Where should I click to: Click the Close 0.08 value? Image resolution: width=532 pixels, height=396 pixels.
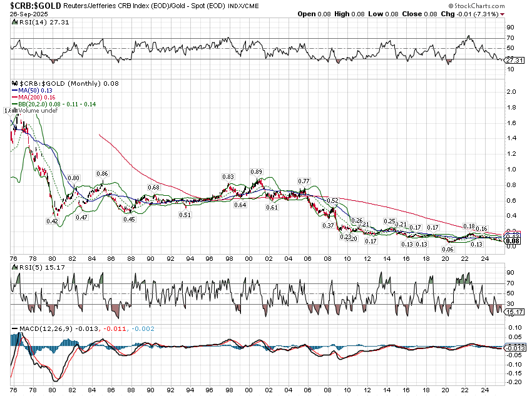click(420, 14)
